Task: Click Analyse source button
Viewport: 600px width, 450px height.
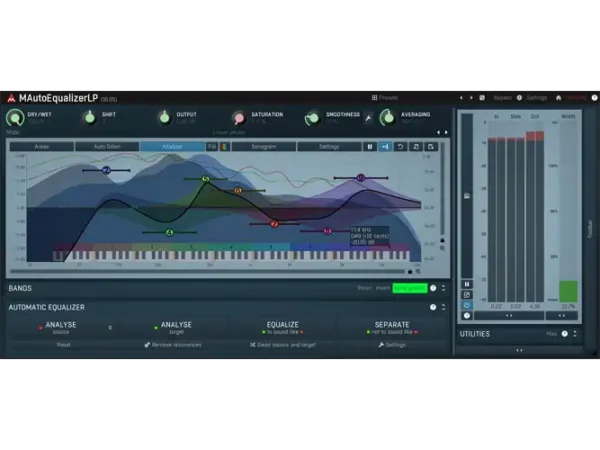Action: [x=60, y=328]
